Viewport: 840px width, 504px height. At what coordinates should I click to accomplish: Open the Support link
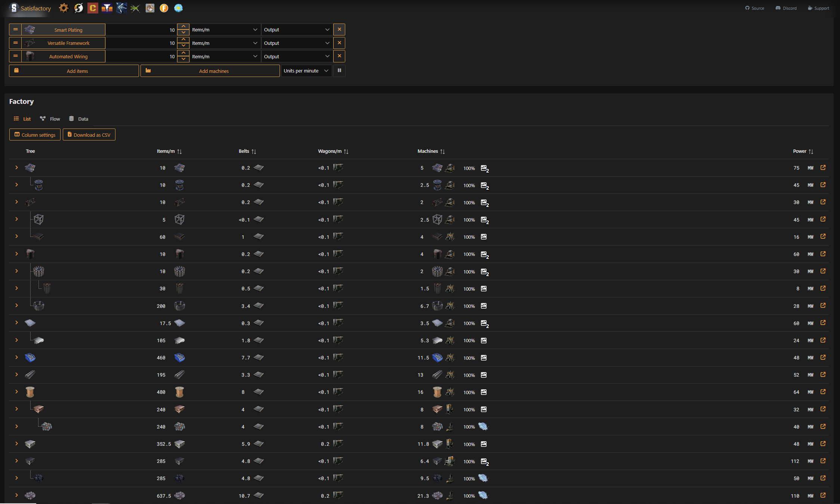coord(818,8)
